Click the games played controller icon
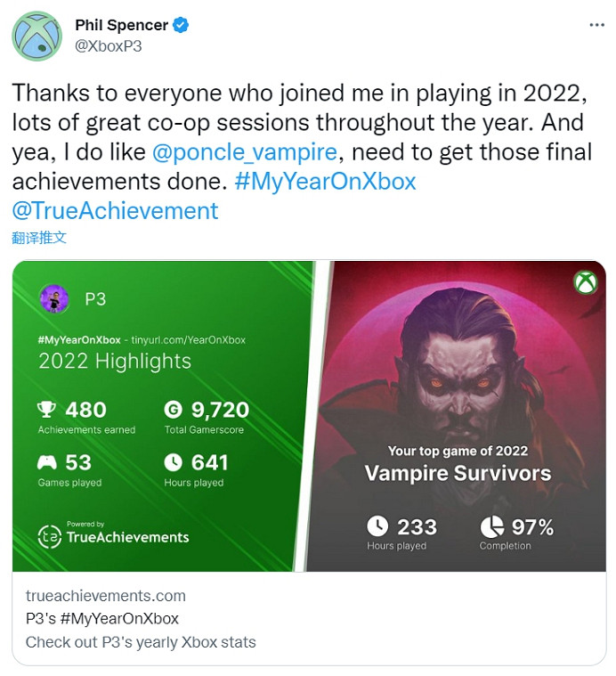This screenshot has height=676, width=616. point(46,462)
